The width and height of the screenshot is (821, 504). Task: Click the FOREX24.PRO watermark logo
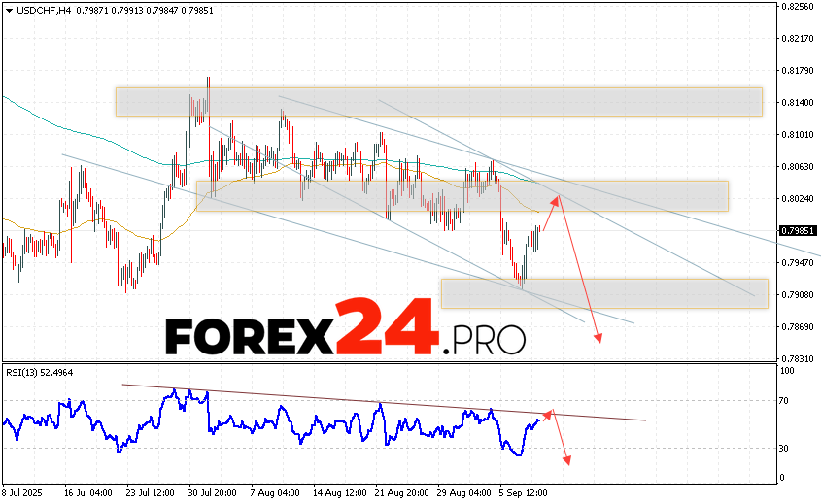point(345,336)
